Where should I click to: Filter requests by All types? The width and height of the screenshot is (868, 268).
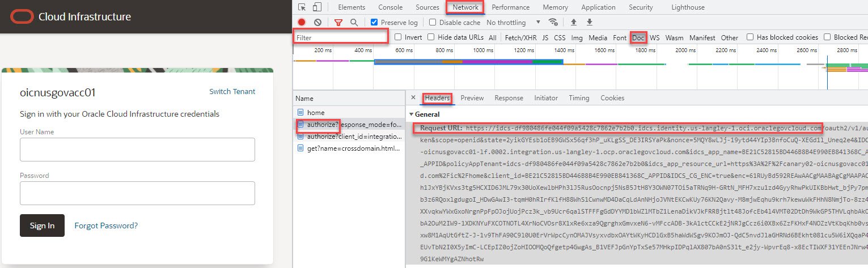(493, 38)
